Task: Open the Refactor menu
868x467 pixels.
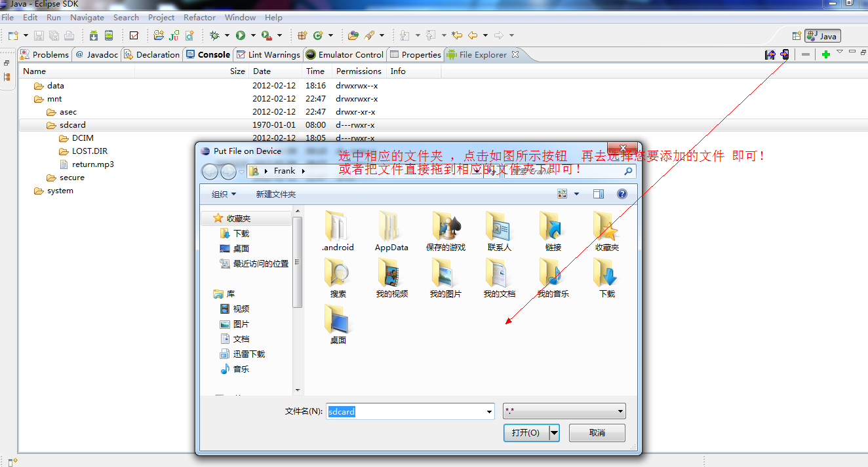Action: point(199,18)
